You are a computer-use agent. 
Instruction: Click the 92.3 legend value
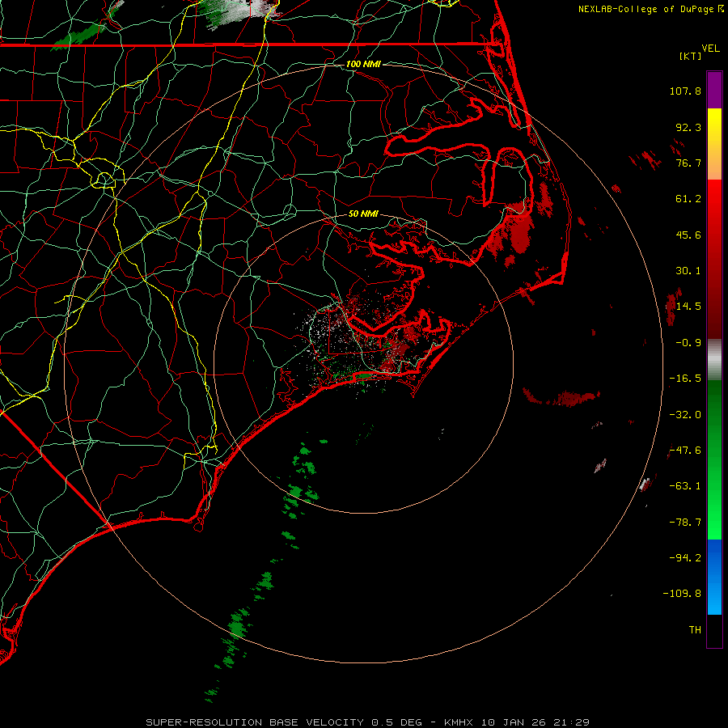pyautogui.click(x=688, y=127)
